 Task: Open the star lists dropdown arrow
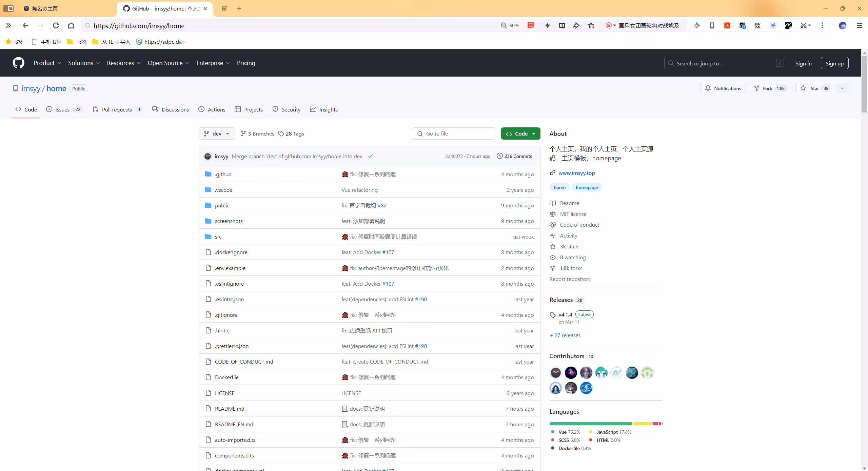pyautogui.click(x=842, y=88)
